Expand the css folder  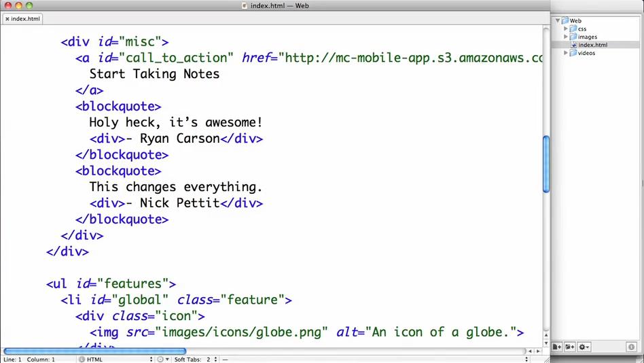566,29
